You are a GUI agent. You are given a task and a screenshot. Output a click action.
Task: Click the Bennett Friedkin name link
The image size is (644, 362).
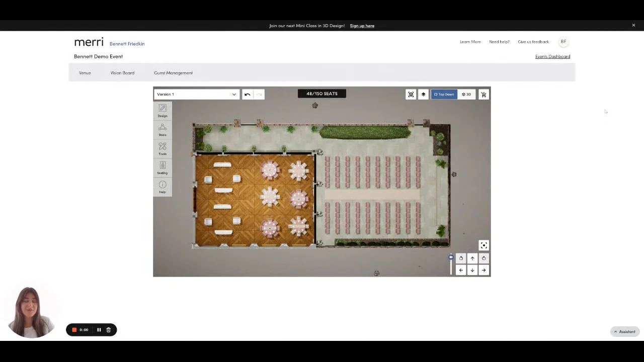127,44
